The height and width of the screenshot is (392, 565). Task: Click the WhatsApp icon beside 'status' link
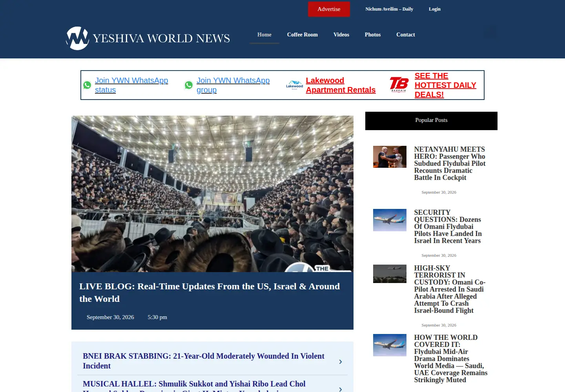[x=87, y=85]
